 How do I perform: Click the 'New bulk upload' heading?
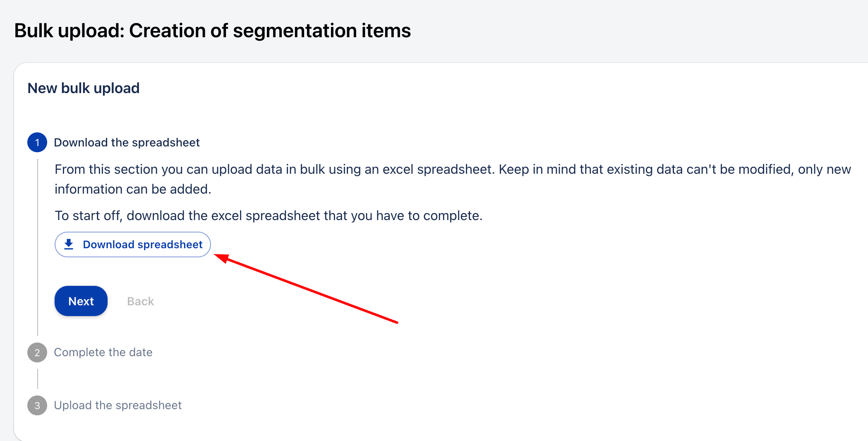coord(83,88)
